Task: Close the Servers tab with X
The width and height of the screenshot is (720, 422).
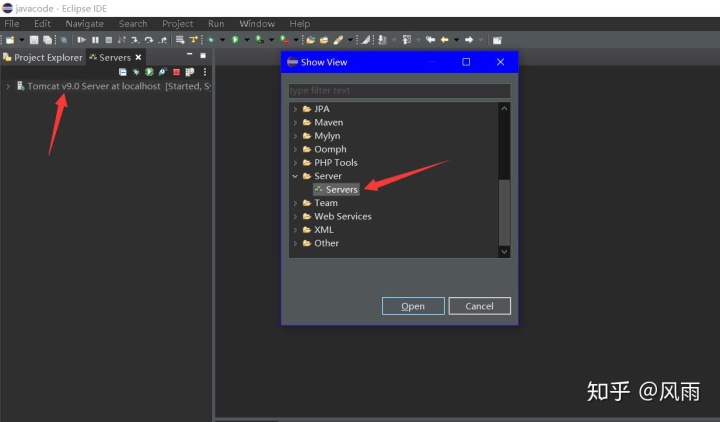Action: point(138,57)
